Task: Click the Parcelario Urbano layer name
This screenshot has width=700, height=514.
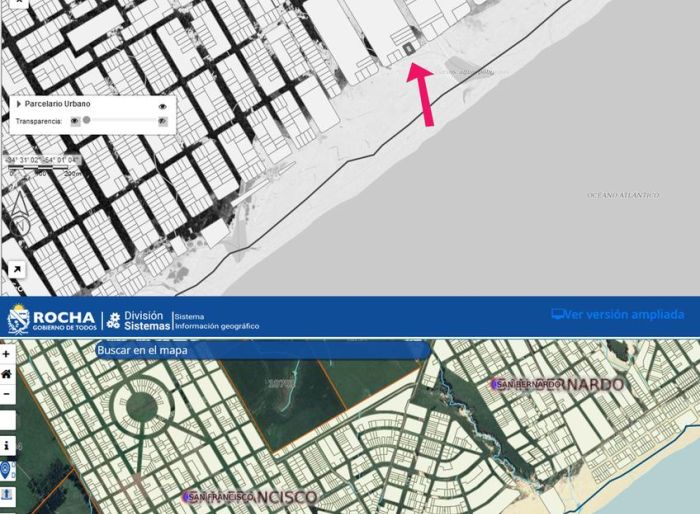Action: 57,104
